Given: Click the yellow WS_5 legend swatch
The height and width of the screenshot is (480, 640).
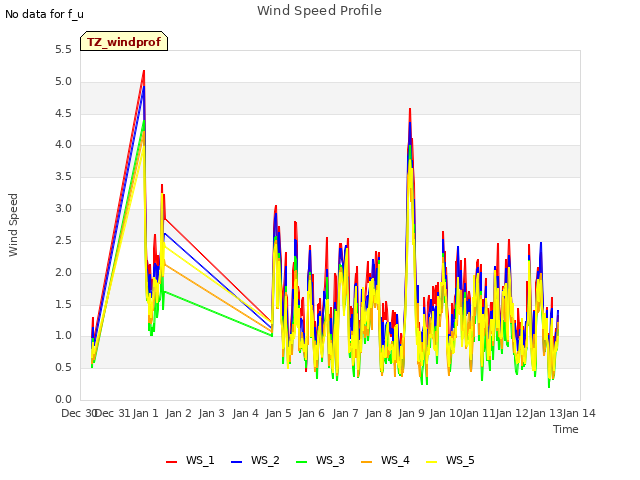Looking at the screenshot, I should 431,462.
